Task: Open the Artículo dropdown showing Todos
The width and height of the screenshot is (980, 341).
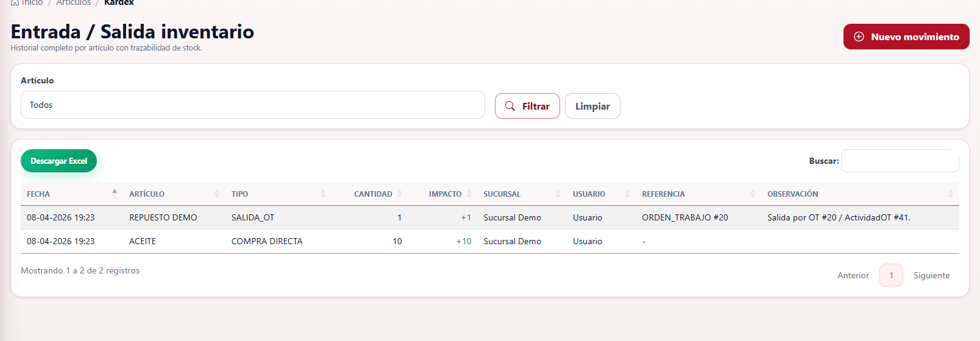Action: tap(253, 105)
